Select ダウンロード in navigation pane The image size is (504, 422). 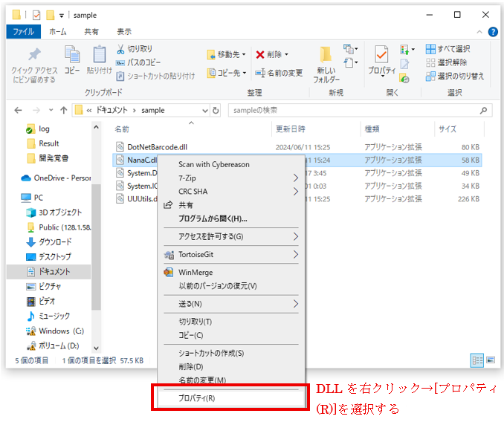coord(49,241)
